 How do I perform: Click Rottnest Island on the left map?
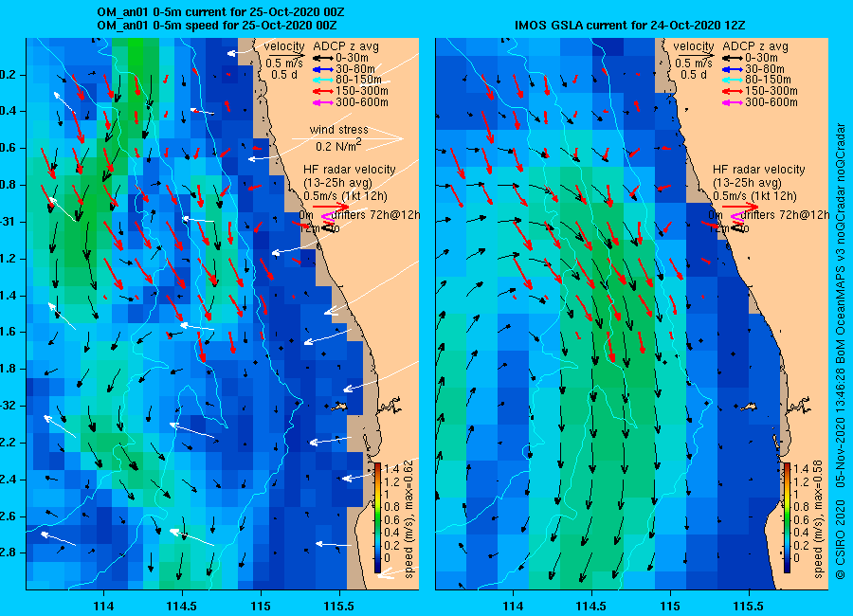(340, 406)
